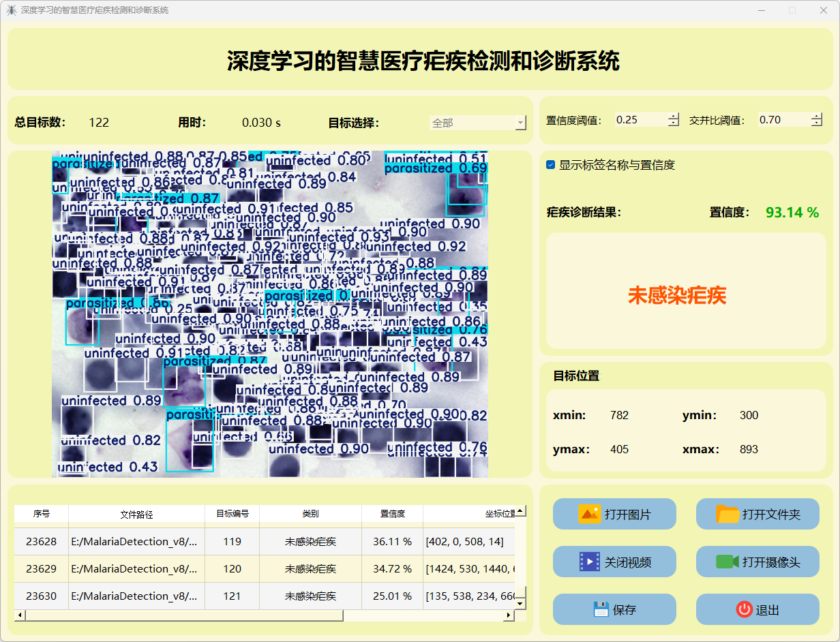
Task: Click the red power icon for exit
Action: (x=744, y=609)
